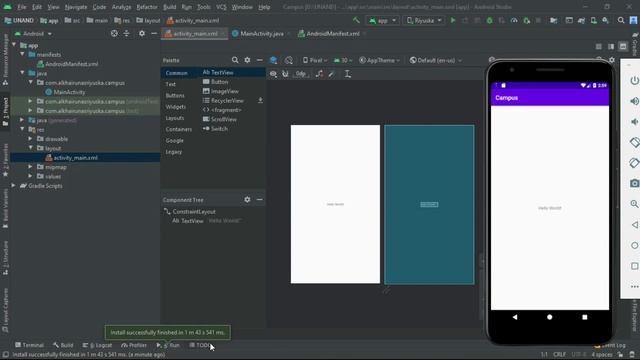Expand the drawable folder

pos(30,139)
